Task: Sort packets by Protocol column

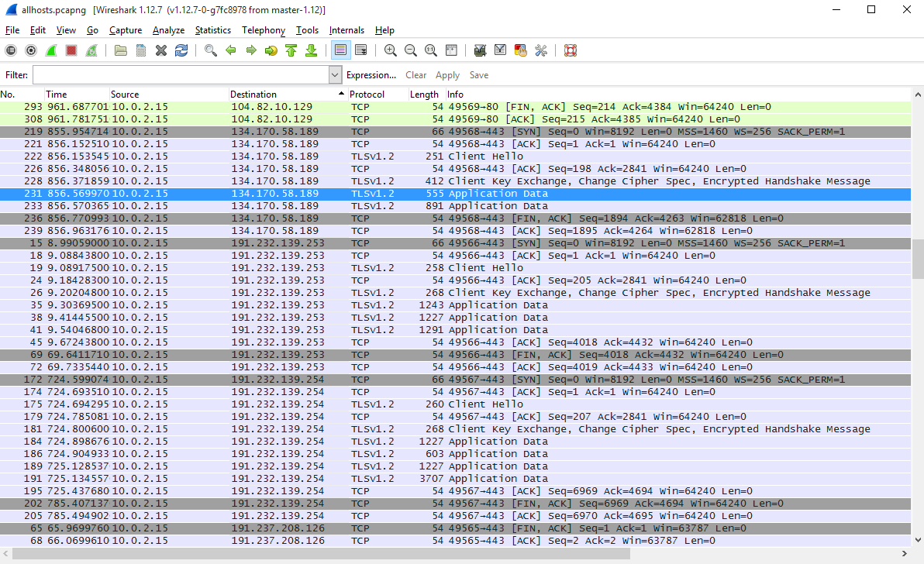Action: pyautogui.click(x=367, y=95)
